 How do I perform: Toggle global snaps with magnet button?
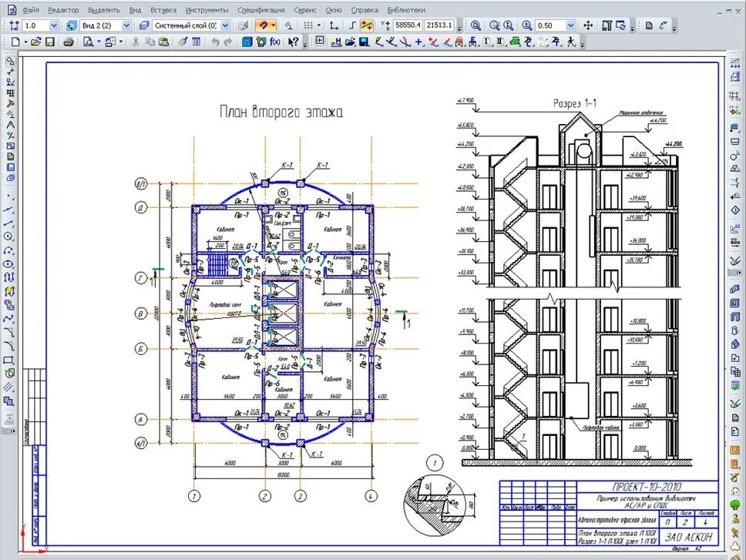[x=262, y=25]
